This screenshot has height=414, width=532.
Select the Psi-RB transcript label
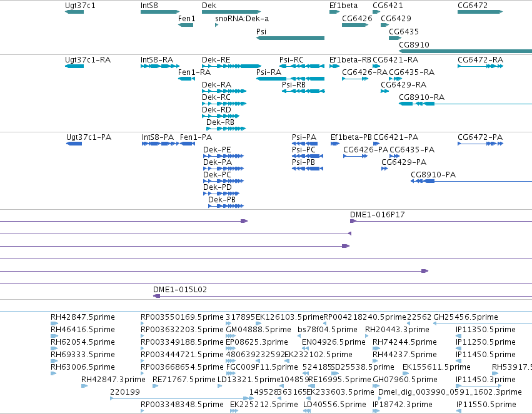pos(293,85)
